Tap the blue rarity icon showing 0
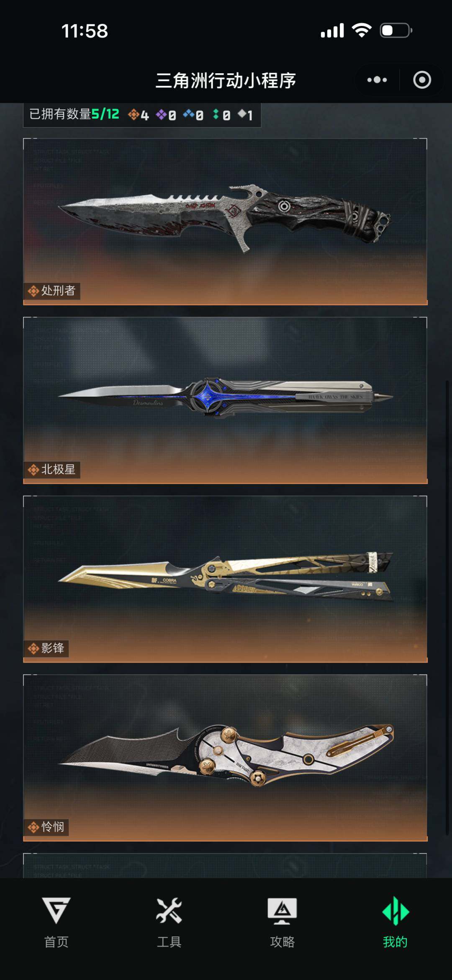 pyautogui.click(x=189, y=114)
